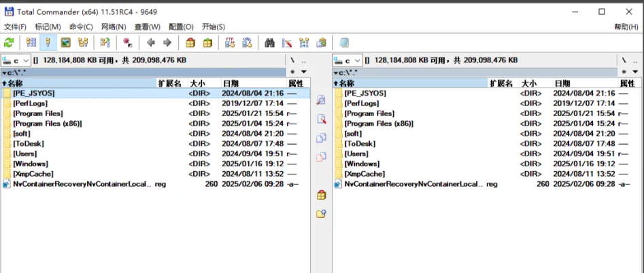644x273 pixels.
Task: Show the directory tree view icon
Action: [84, 42]
